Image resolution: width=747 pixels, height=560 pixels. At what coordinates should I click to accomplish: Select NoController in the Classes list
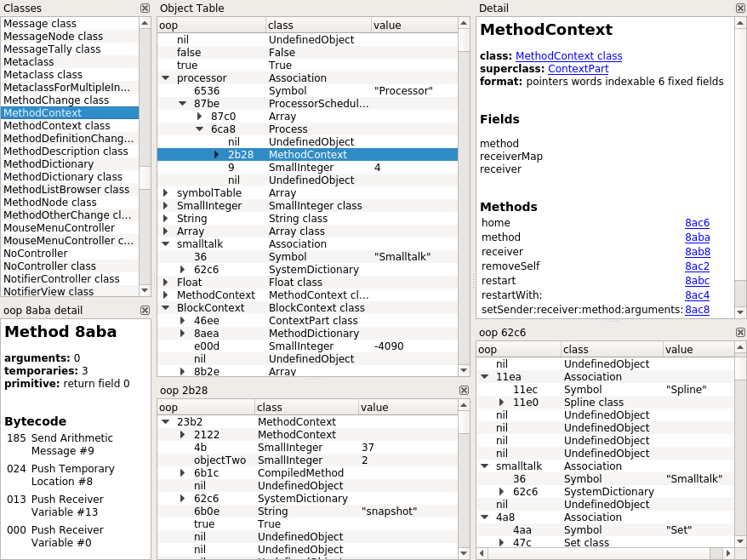(x=70, y=254)
